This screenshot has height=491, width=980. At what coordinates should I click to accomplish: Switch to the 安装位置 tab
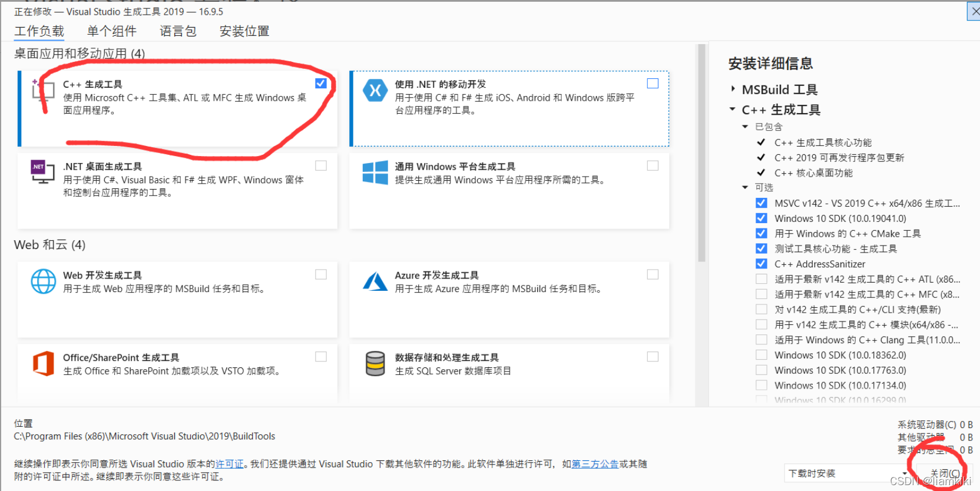coord(244,31)
